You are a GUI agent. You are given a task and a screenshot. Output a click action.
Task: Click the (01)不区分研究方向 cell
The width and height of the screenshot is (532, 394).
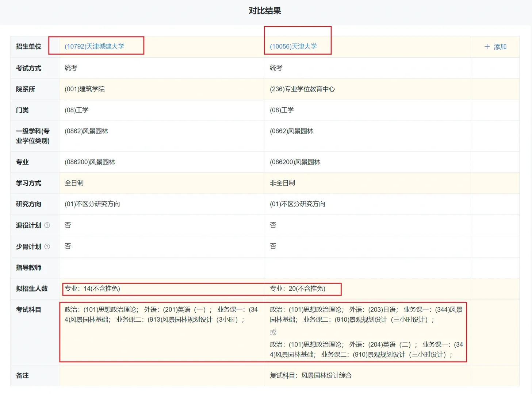coord(92,204)
